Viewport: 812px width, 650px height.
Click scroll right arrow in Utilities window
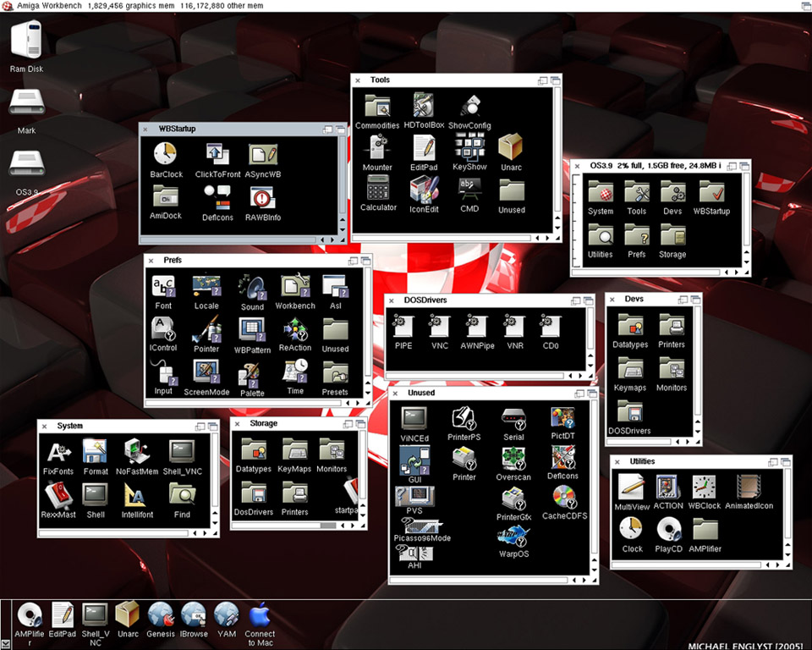(x=778, y=565)
